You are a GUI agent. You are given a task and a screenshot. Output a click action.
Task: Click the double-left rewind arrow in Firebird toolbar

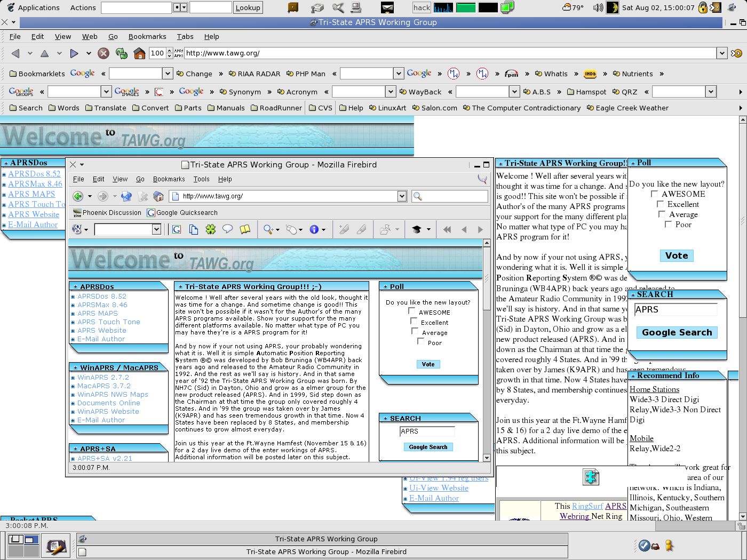coord(447,229)
